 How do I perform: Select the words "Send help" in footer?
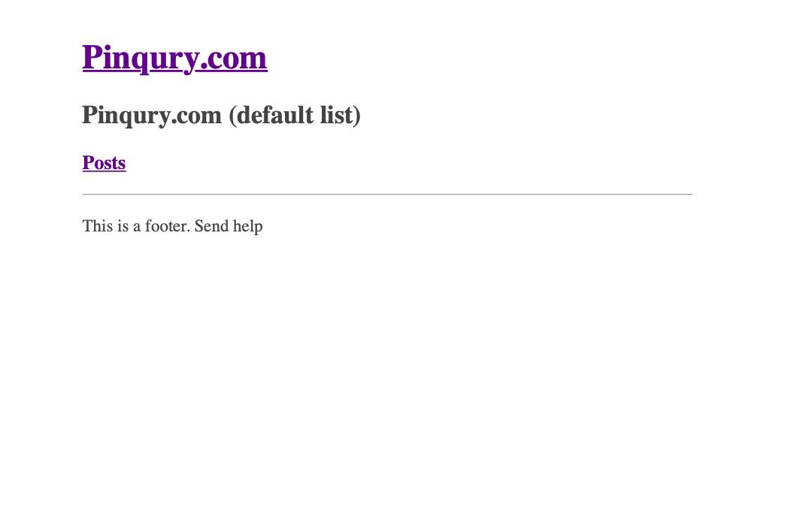pyautogui.click(x=229, y=225)
